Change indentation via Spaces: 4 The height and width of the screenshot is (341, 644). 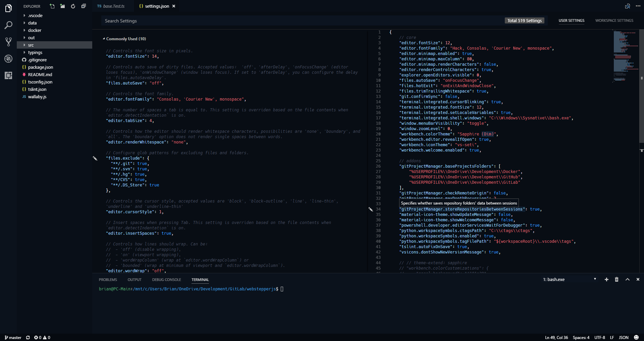click(581, 338)
